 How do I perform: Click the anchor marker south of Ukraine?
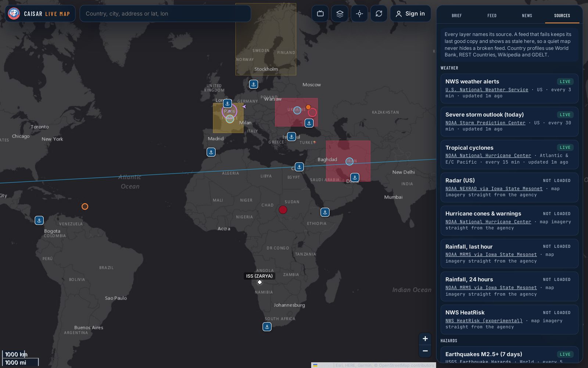pyautogui.click(x=309, y=123)
